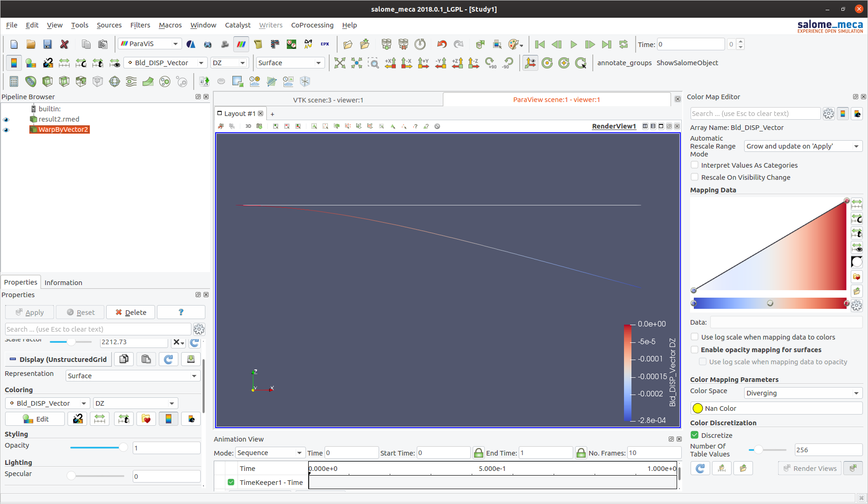
Task: Uncheck the Discretize checkbox
Action: [x=695, y=435]
